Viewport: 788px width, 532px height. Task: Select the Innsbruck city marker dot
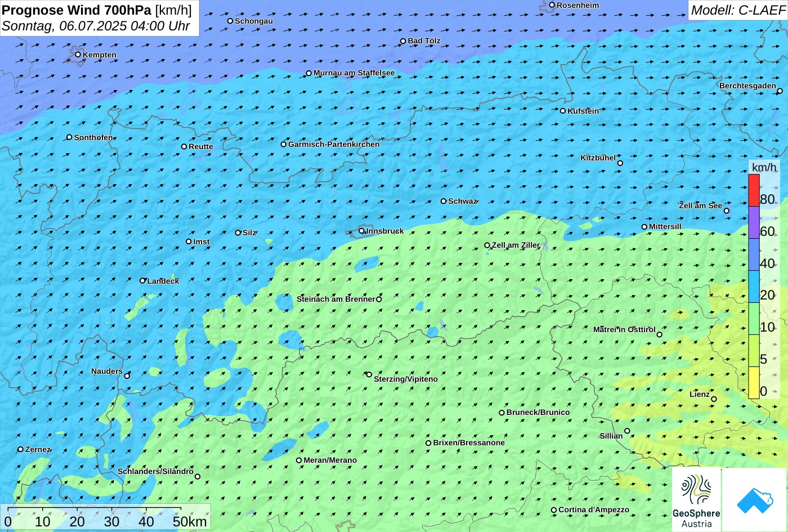tap(361, 231)
